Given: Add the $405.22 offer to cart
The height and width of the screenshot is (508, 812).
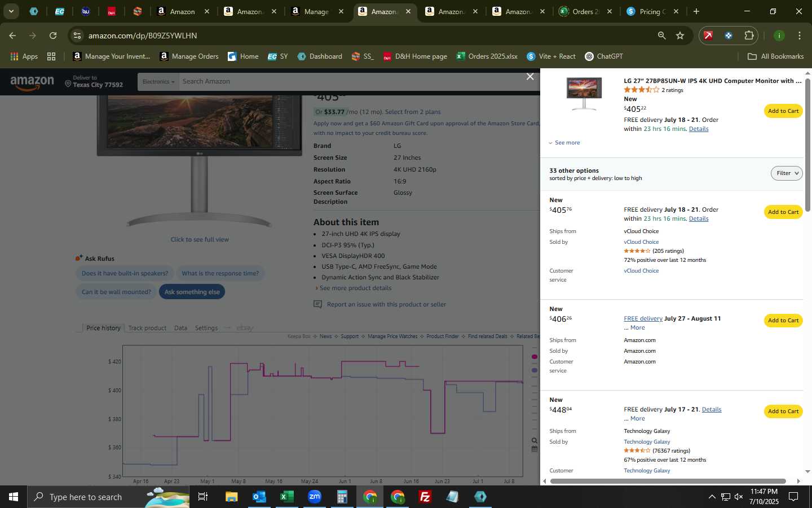Looking at the screenshot, I should click(783, 111).
